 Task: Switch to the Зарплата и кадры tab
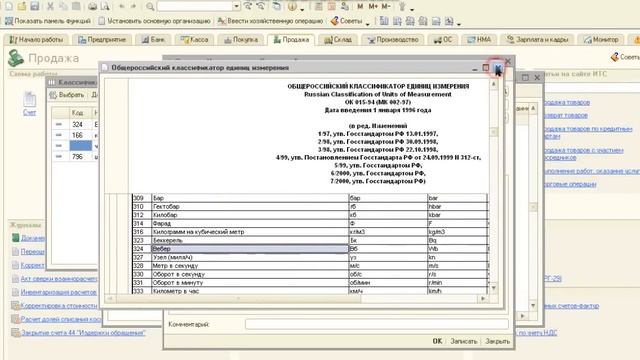click(x=537, y=40)
